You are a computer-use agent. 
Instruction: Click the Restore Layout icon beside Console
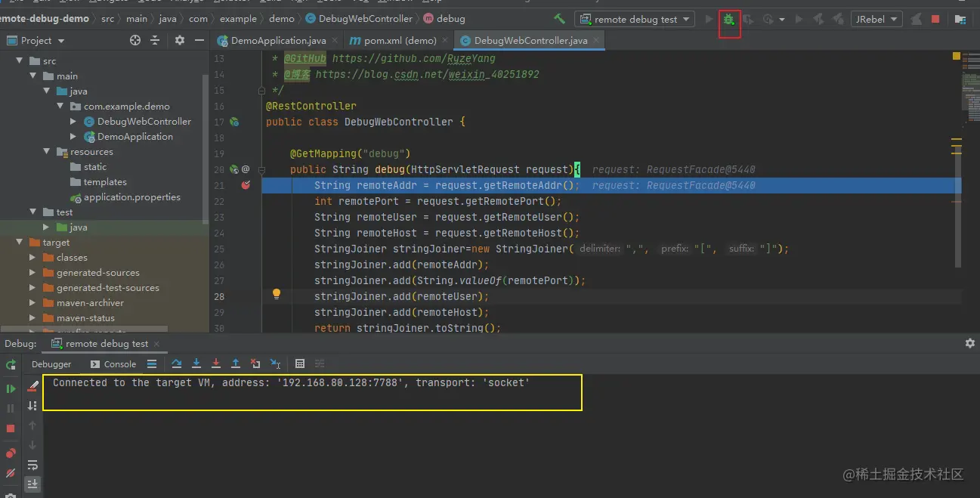click(x=152, y=363)
